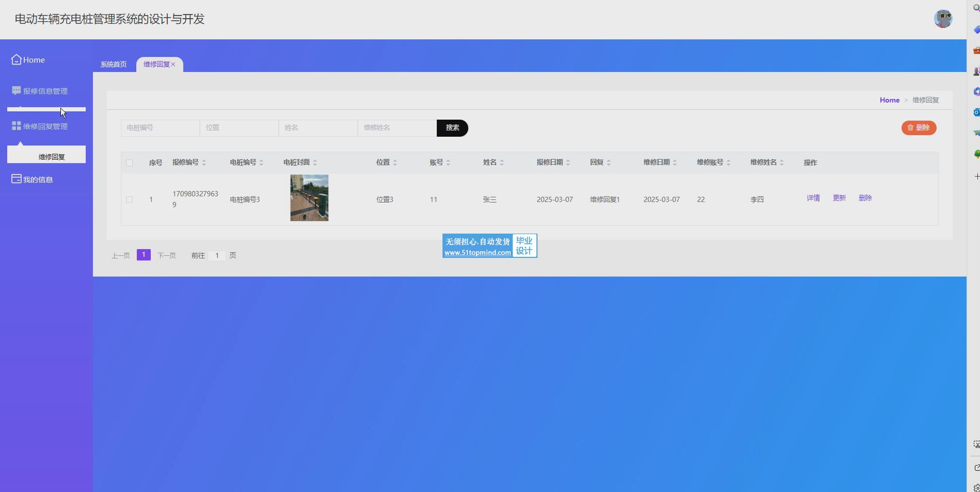Close the 维修回复 tab with X icon
The height and width of the screenshot is (492, 980).
[x=173, y=65]
